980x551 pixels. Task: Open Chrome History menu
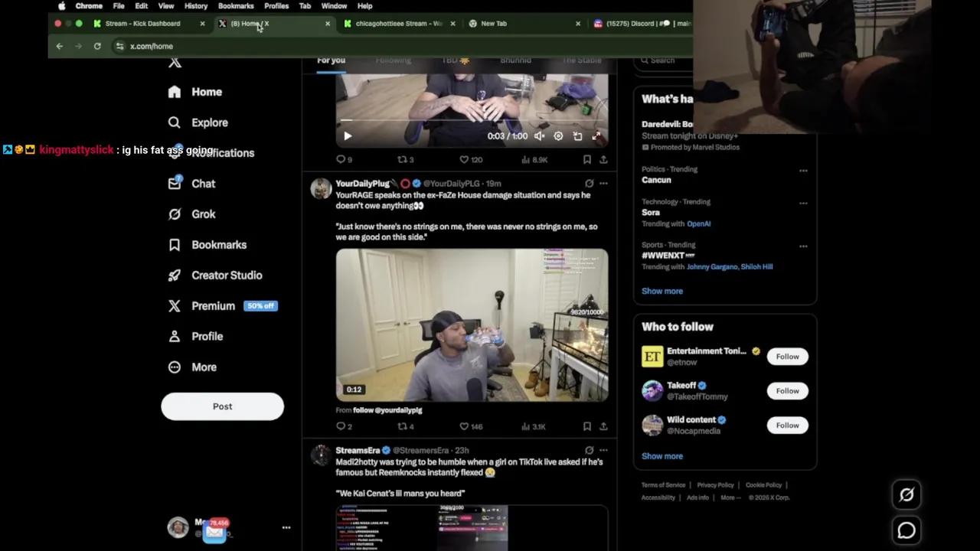196,6
